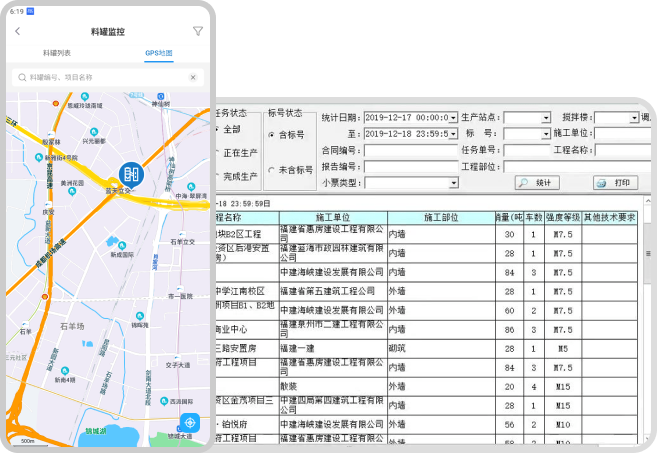Click the 施工部位 column header

coord(441,217)
